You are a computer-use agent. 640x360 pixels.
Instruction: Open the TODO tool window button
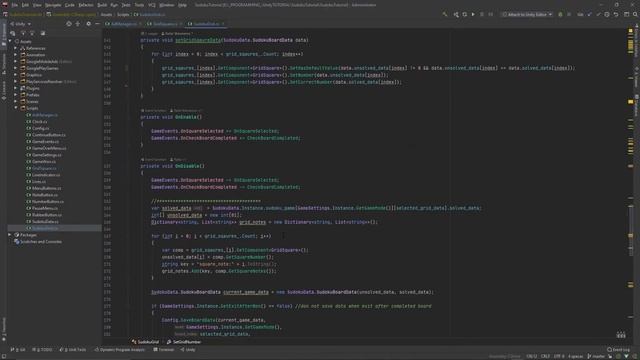[x=42, y=350]
